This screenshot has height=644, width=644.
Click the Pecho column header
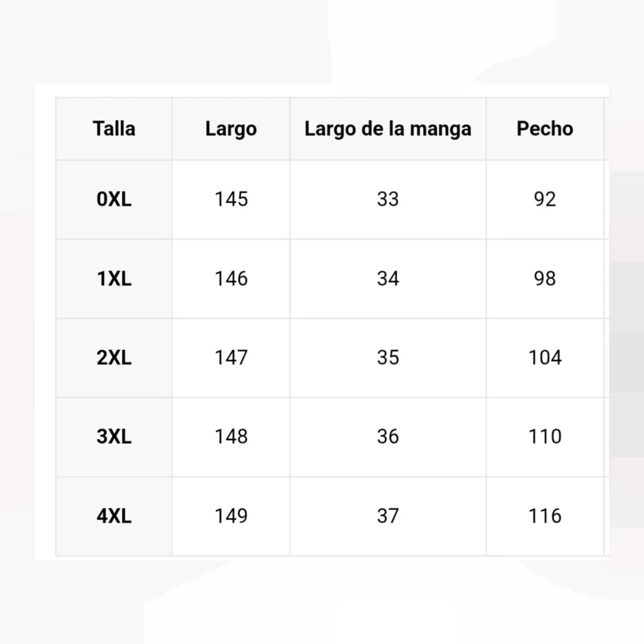pos(545,129)
